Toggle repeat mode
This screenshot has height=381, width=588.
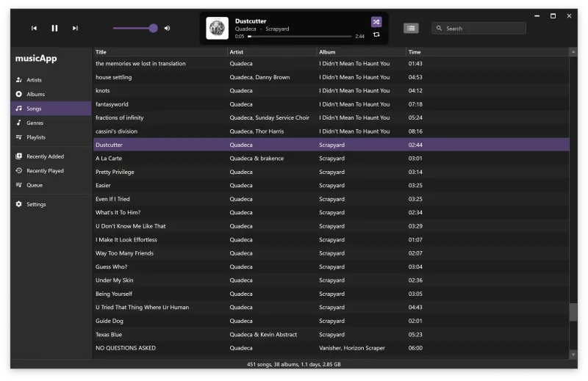click(x=376, y=35)
